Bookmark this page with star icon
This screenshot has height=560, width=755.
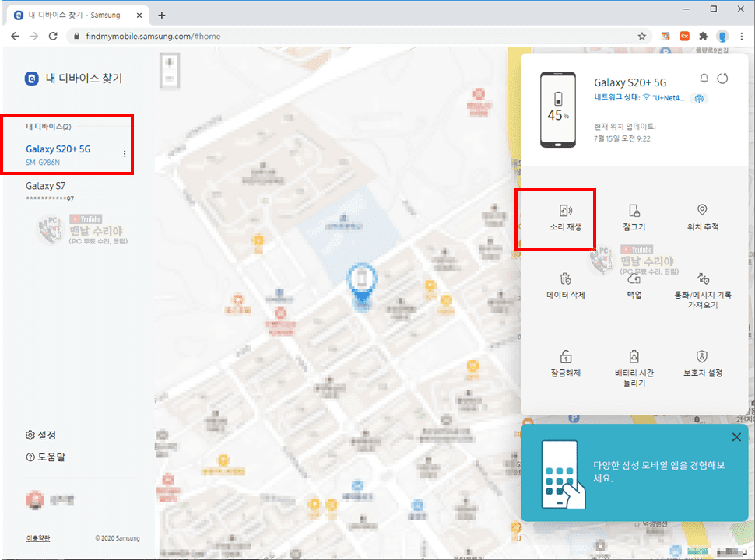642,36
